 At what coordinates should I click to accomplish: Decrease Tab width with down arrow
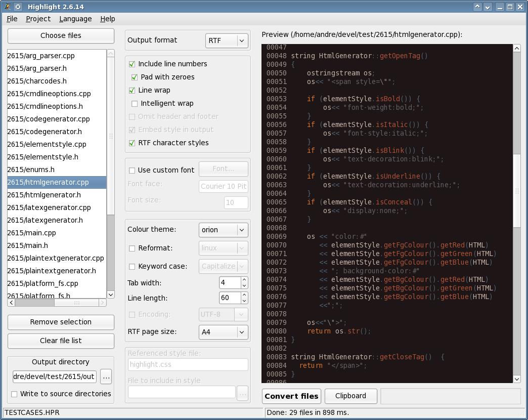244,285
